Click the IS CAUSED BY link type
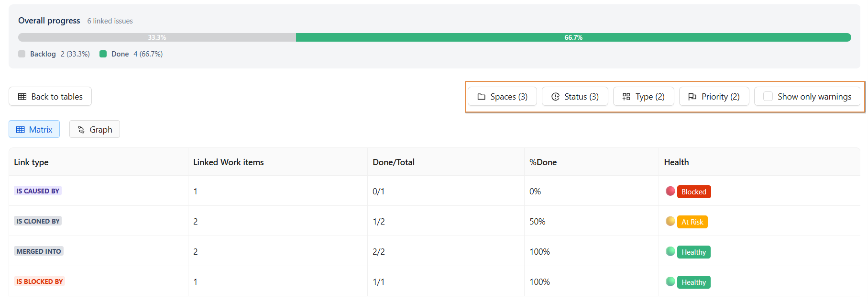 point(38,191)
